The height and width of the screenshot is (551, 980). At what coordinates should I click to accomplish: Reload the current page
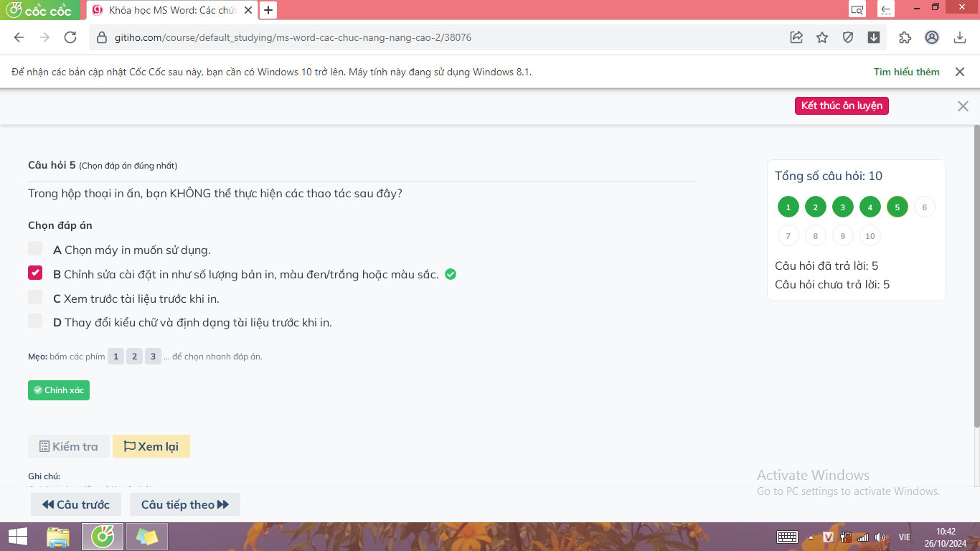(x=70, y=38)
